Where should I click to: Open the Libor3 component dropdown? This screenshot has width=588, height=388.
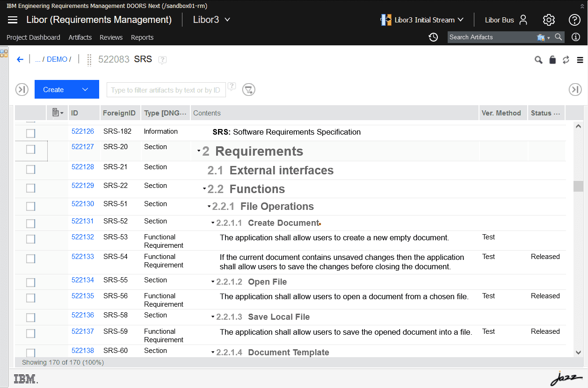click(211, 20)
